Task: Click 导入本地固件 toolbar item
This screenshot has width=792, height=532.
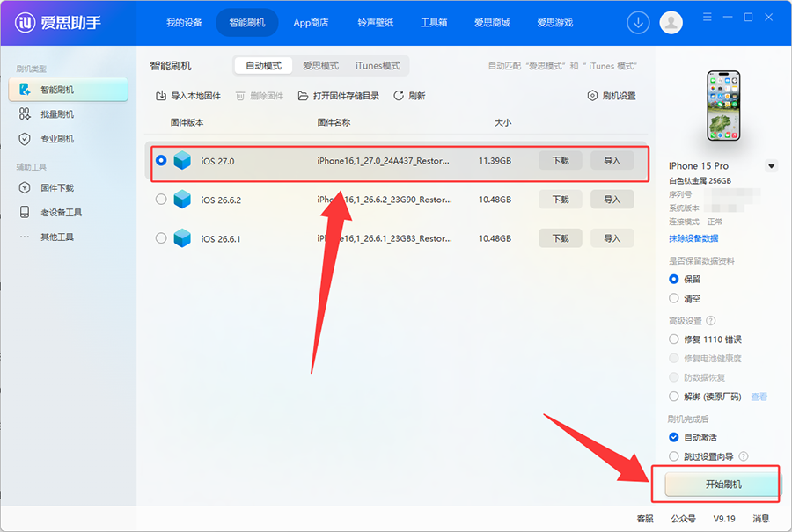Action: point(188,95)
